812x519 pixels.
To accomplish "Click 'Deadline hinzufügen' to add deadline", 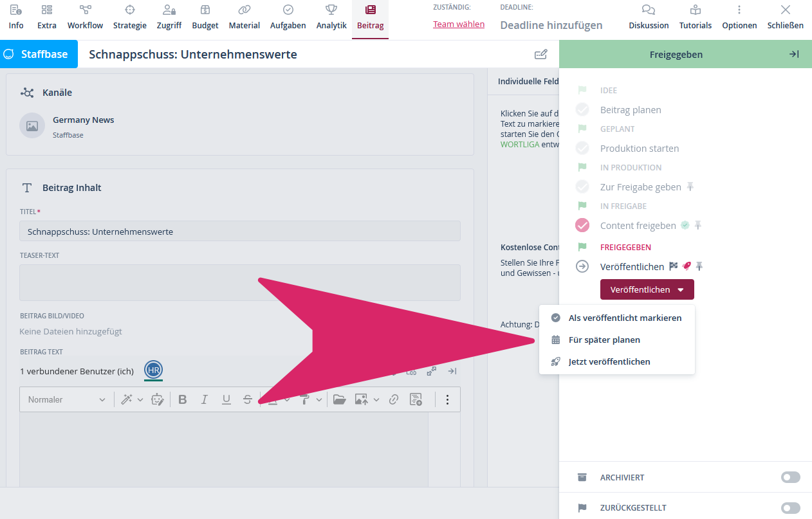I will [551, 25].
